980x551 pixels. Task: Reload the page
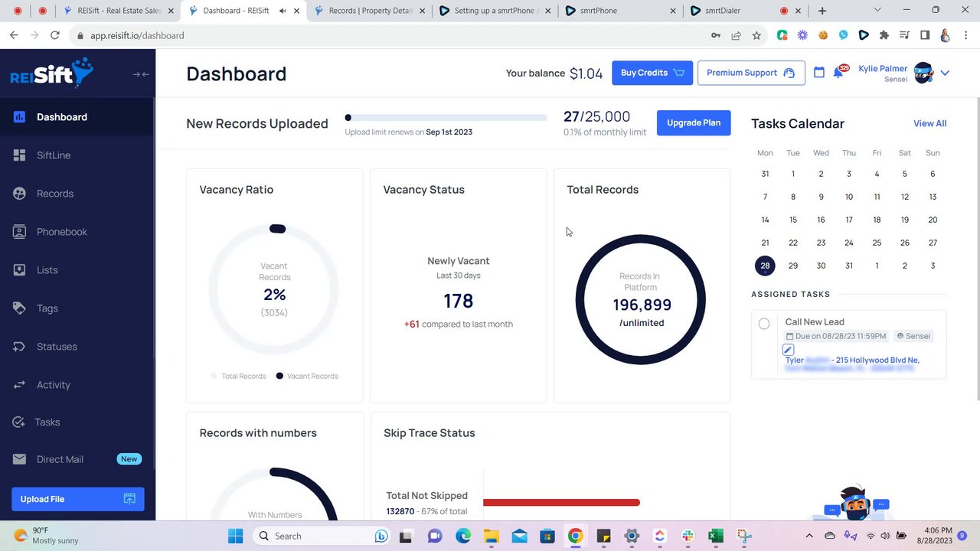coord(55,35)
